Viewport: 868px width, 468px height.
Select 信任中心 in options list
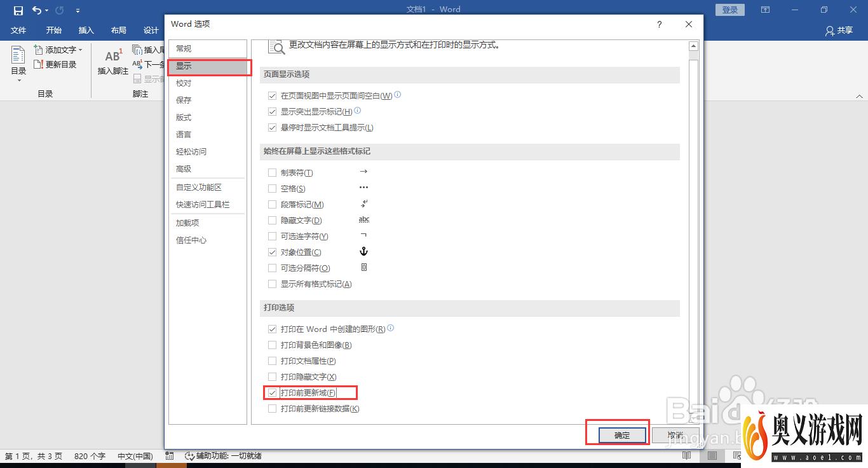[x=207, y=240]
